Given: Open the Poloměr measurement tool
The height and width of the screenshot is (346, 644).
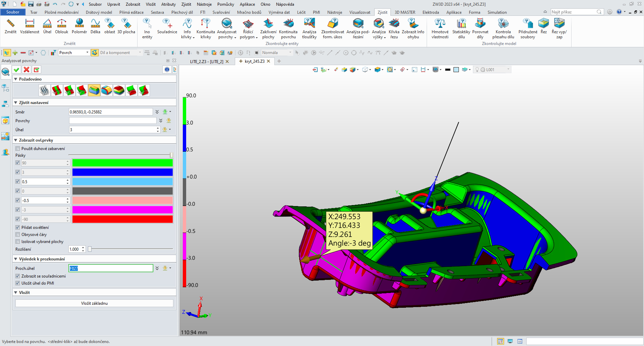Looking at the screenshot, I should [x=79, y=26].
